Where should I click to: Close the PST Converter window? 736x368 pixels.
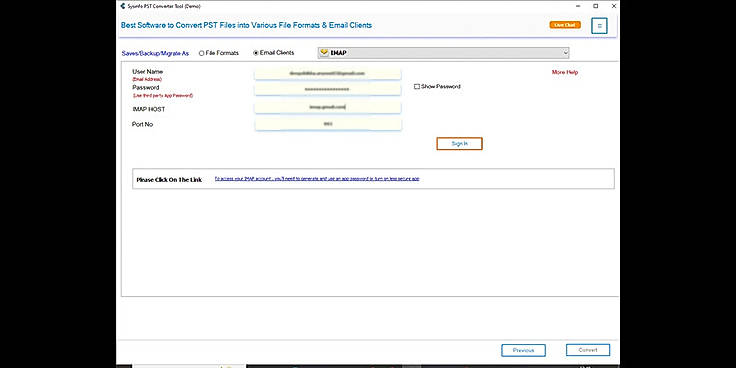coord(613,6)
